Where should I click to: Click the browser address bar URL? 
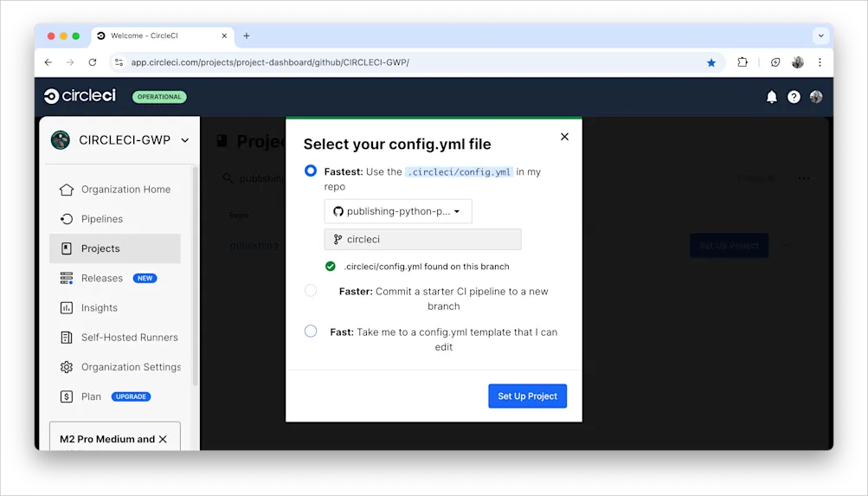point(270,62)
